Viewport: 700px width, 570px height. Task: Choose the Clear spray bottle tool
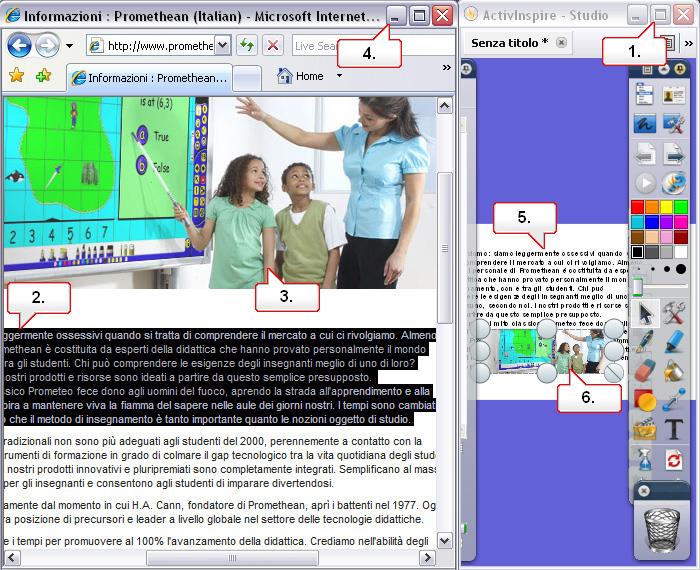644,459
